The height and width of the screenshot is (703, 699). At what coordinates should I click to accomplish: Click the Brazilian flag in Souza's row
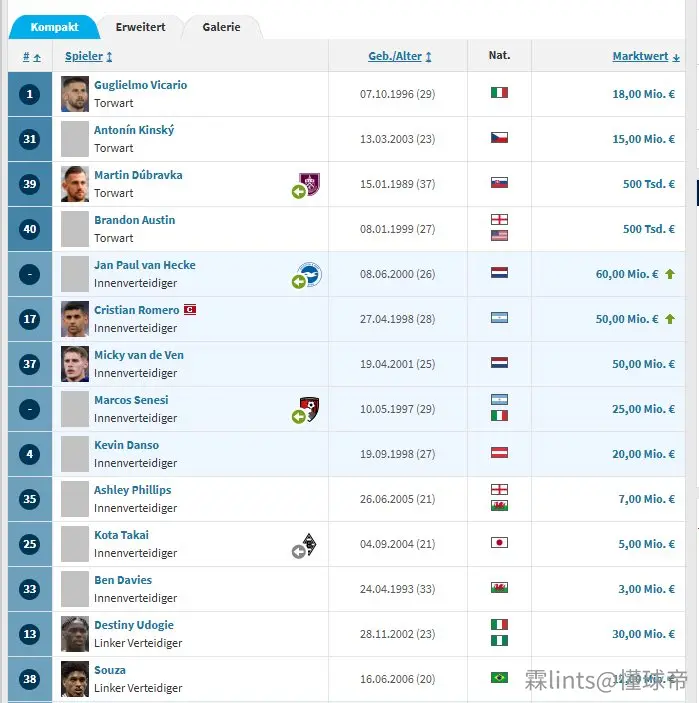(x=499, y=677)
